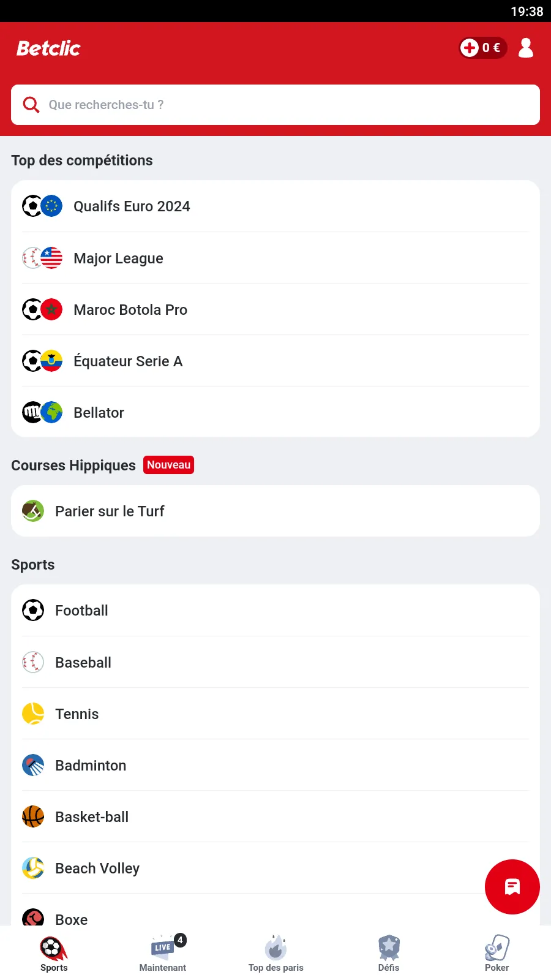Tap the search magnifier icon
This screenshot has height=980, width=551.
31,105
